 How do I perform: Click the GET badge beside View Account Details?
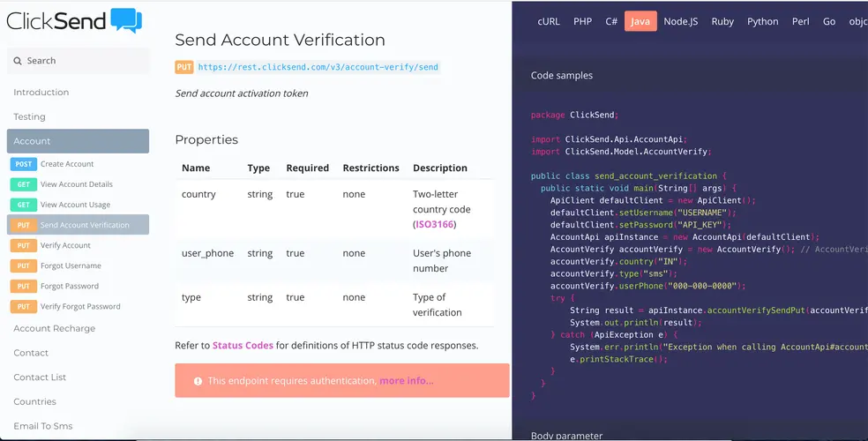tap(23, 184)
